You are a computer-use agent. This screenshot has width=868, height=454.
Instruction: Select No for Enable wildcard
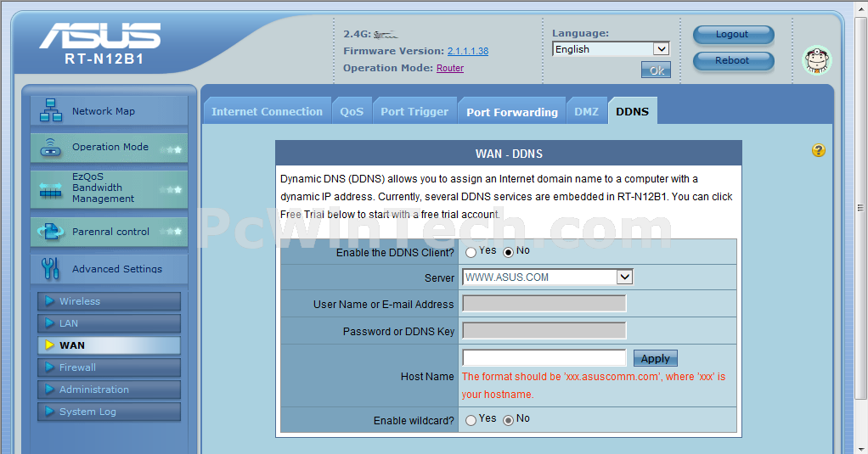[508, 420]
